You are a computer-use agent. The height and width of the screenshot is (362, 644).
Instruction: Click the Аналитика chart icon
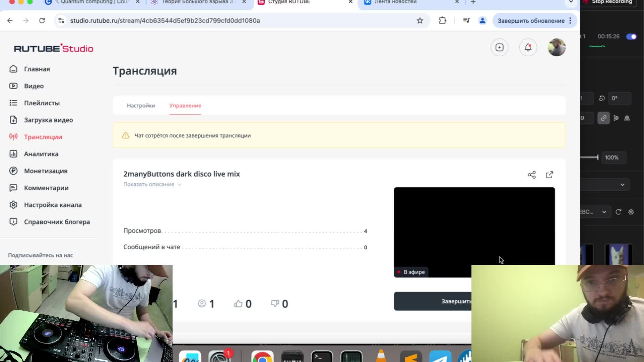tap(13, 154)
